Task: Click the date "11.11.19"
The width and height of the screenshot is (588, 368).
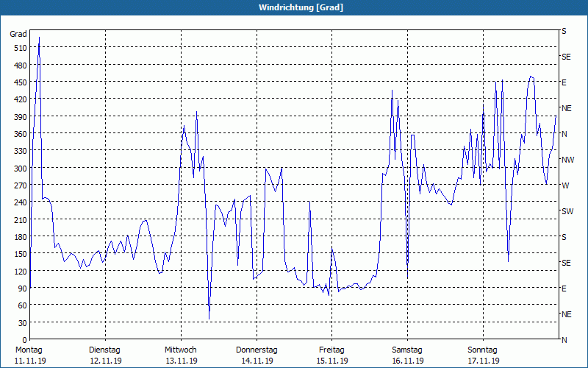Action: coord(30,361)
